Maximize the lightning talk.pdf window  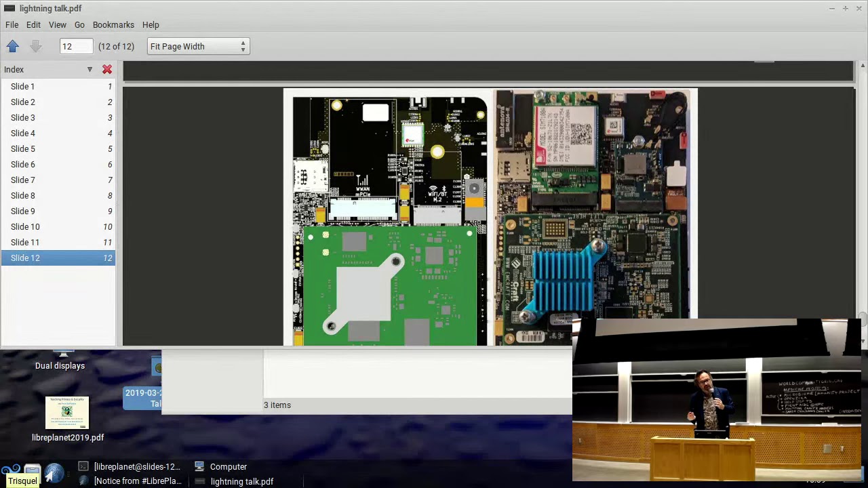(845, 8)
